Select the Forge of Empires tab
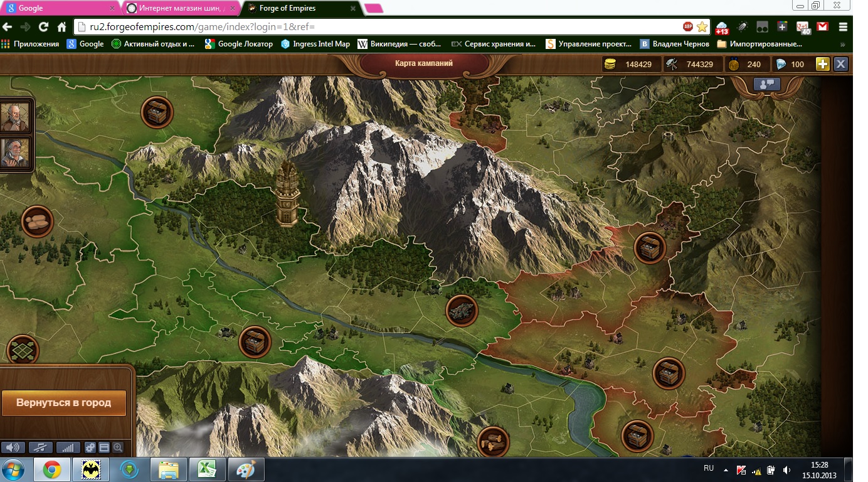868x482 pixels. (x=302, y=8)
